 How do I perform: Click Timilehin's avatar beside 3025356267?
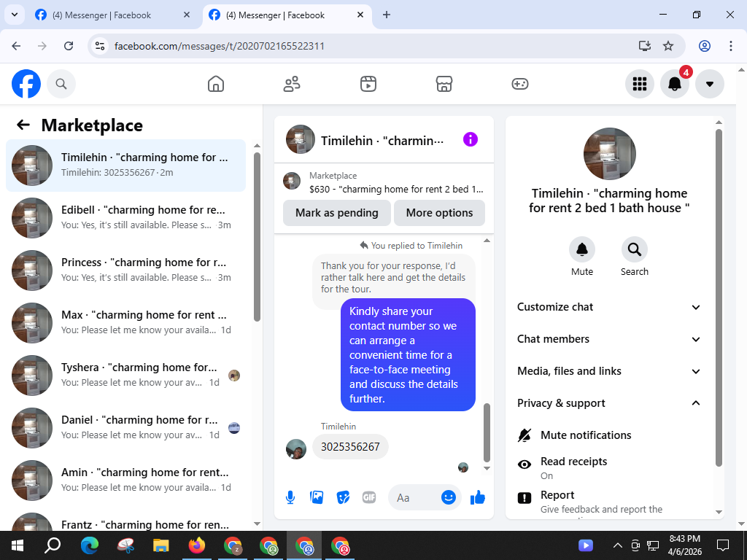(x=296, y=449)
